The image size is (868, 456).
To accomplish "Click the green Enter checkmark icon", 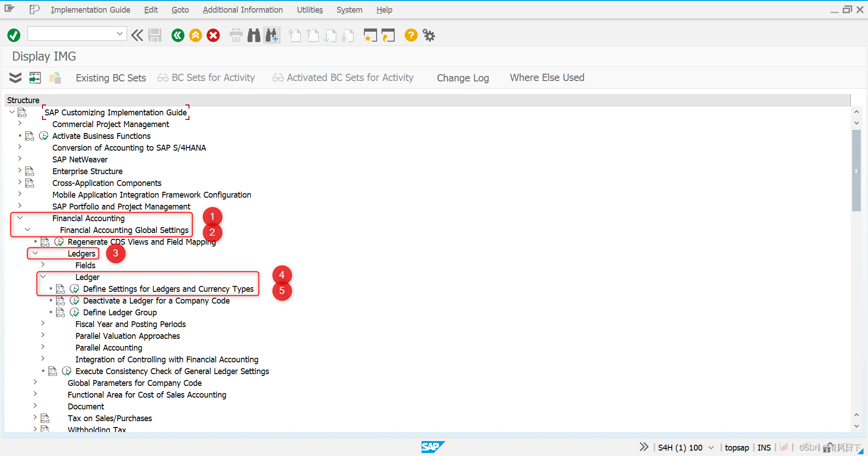I will pyautogui.click(x=14, y=35).
